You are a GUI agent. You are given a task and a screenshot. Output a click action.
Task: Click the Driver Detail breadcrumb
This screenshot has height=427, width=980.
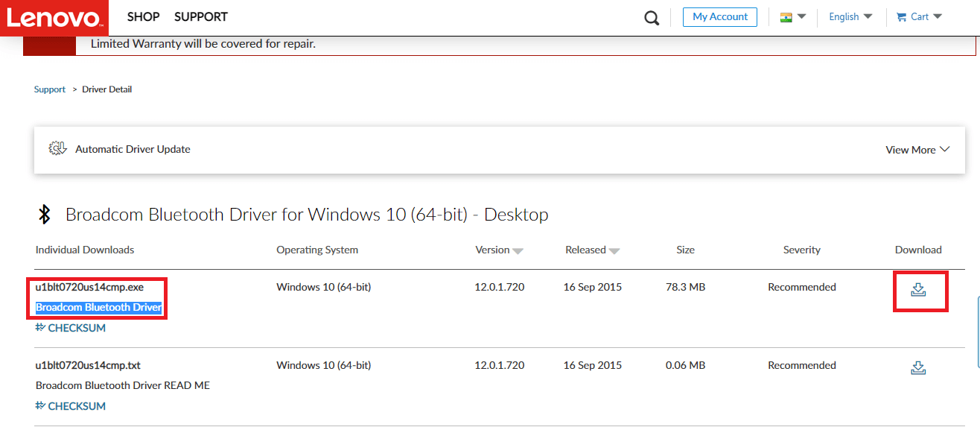pos(107,89)
